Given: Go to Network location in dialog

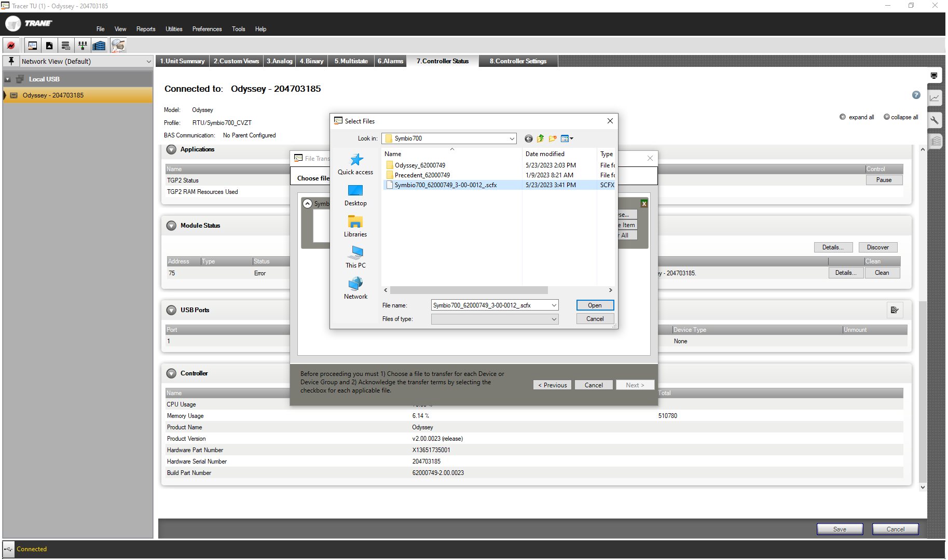Looking at the screenshot, I should (355, 288).
